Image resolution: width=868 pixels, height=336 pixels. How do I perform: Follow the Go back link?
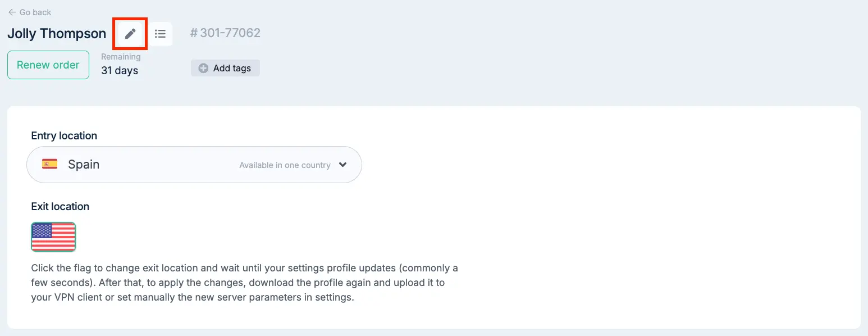coord(30,12)
